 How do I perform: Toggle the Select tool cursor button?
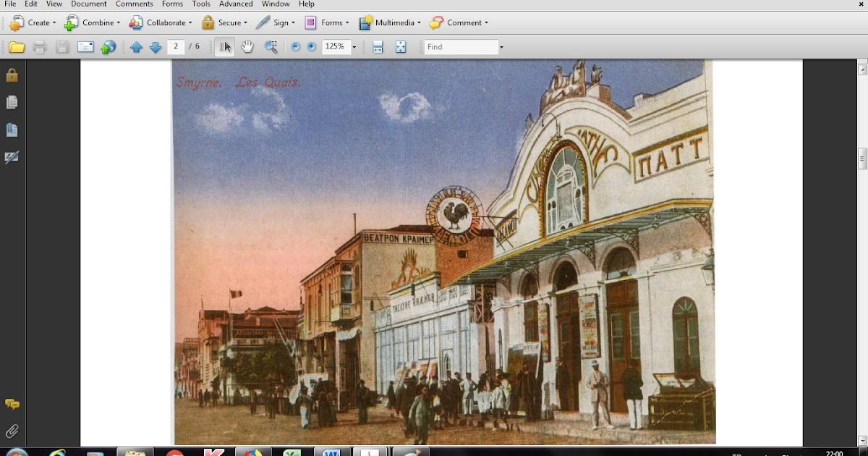(x=225, y=47)
